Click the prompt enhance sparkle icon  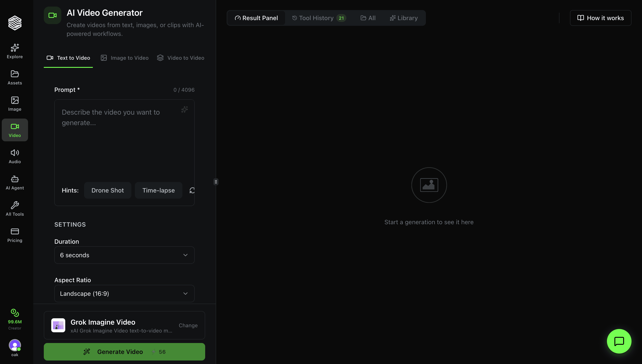pos(184,110)
